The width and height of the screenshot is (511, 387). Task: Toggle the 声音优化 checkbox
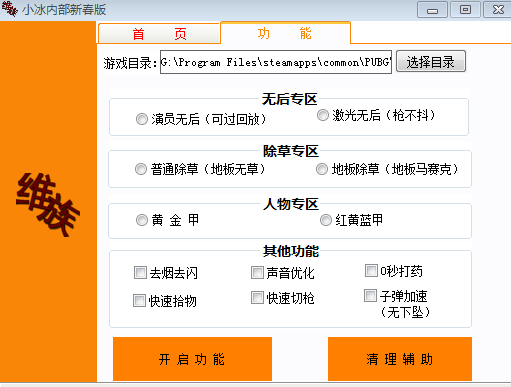(257, 272)
